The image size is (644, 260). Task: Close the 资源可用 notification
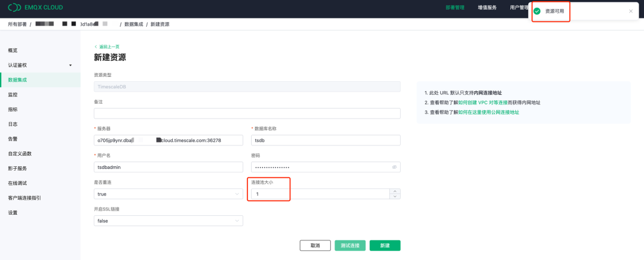[x=631, y=11]
